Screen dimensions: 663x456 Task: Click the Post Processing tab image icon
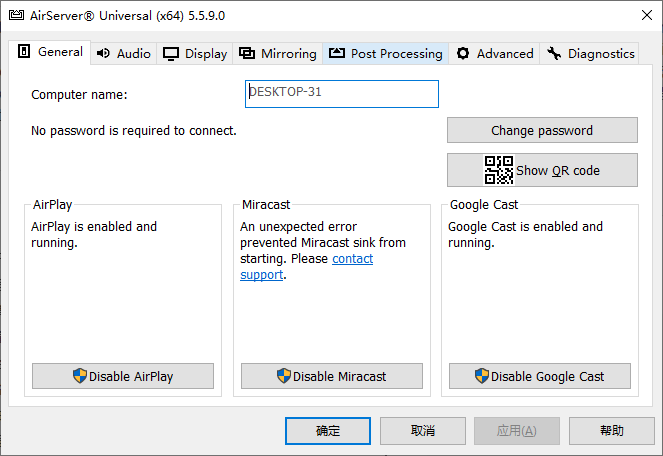[x=336, y=54]
